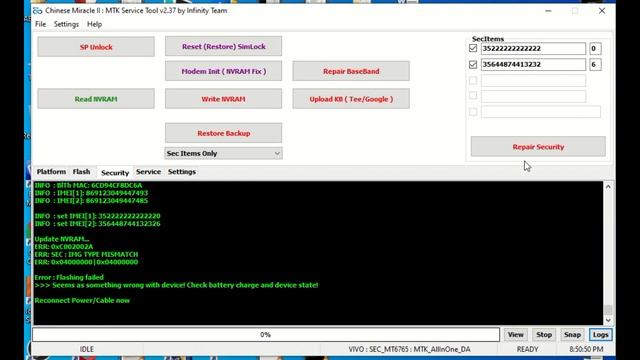
Task: Switch to the Flash tab
Action: click(81, 172)
